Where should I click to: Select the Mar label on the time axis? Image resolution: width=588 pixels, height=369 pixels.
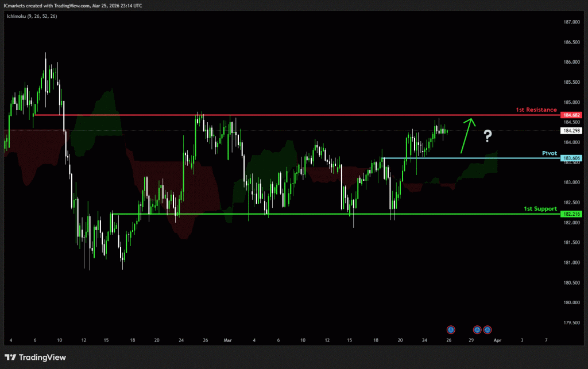[x=227, y=340]
